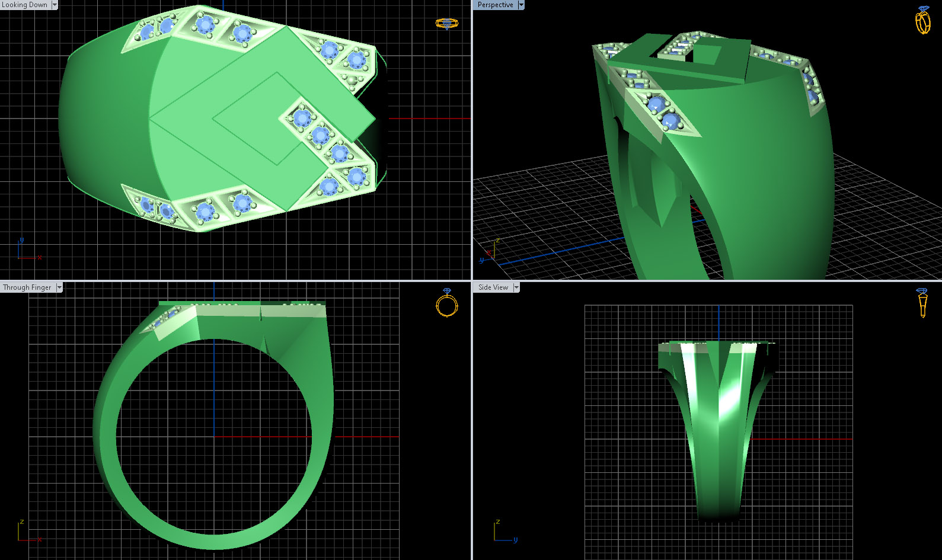
Task: Click the axis indicator in the Through Finger viewport
Action: [29, 531]
